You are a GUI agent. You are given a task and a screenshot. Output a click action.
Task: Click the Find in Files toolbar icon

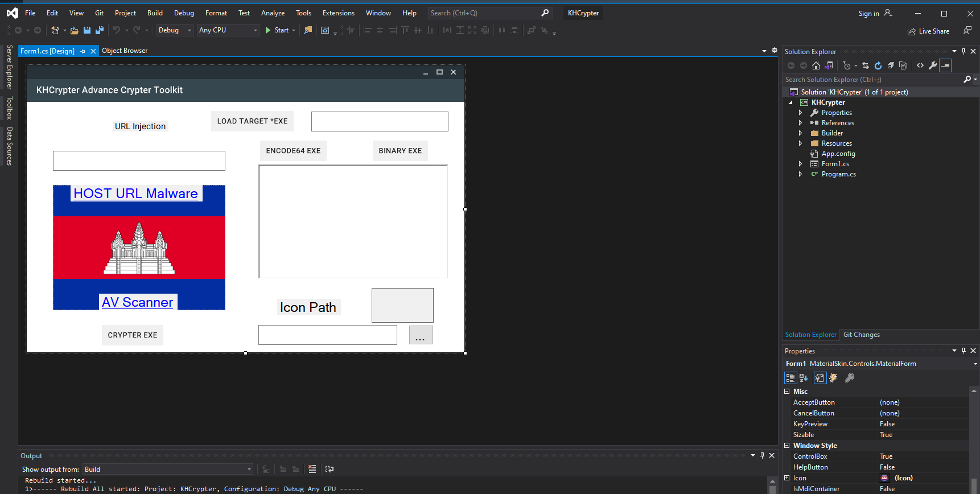pos(308,30)
